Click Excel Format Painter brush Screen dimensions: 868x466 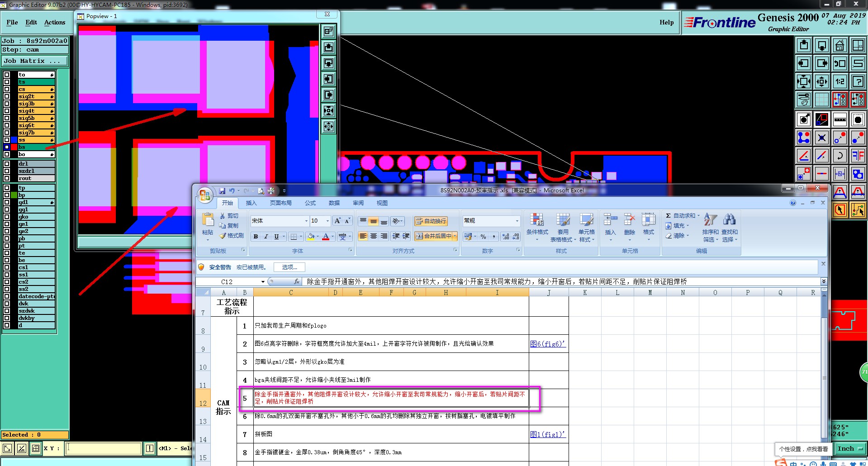[232, 236]
